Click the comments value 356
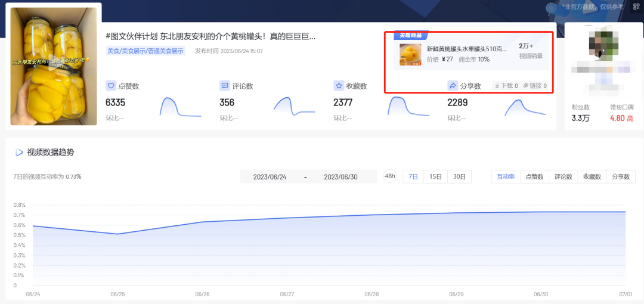The width and height of the screenshot is (644, 304). tap(227, 103)
